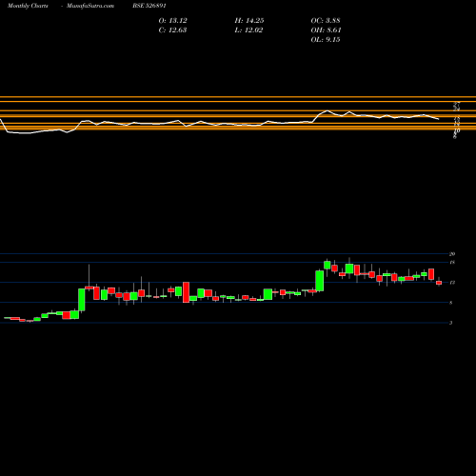Click price axis label '8'
476x476 pixels.
click(451, 303)
